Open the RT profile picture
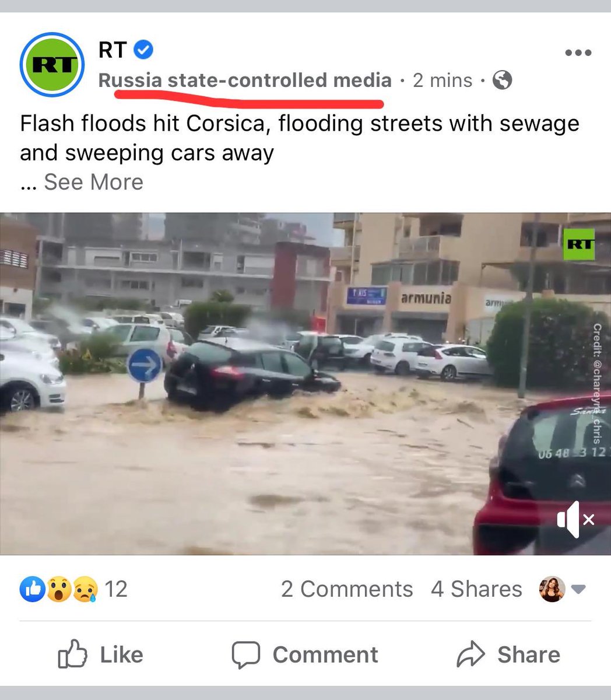Image resolution: width=611 pixels, height=700 pixels. coord(52,65)
